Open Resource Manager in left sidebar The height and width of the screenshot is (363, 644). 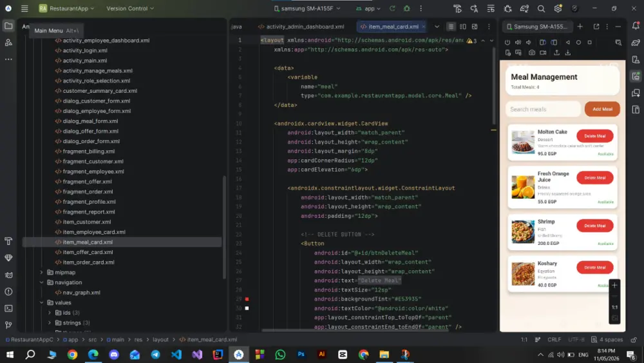tap(8, 43)
